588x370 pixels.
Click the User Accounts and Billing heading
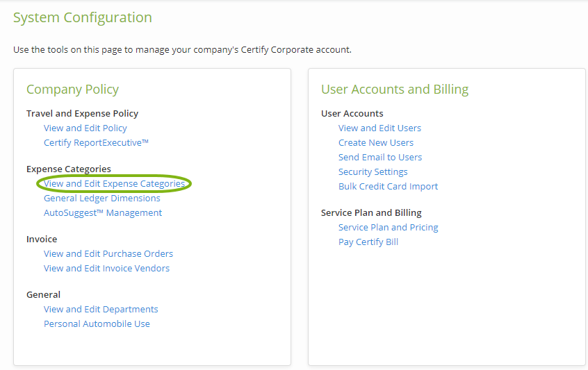point(395,90)
